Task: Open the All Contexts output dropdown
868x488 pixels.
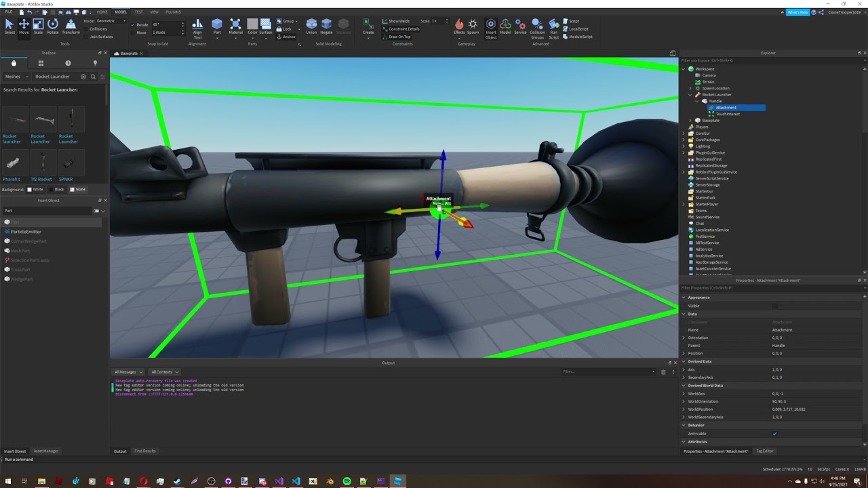Action: pyautogui.click(x=165, y=372)
